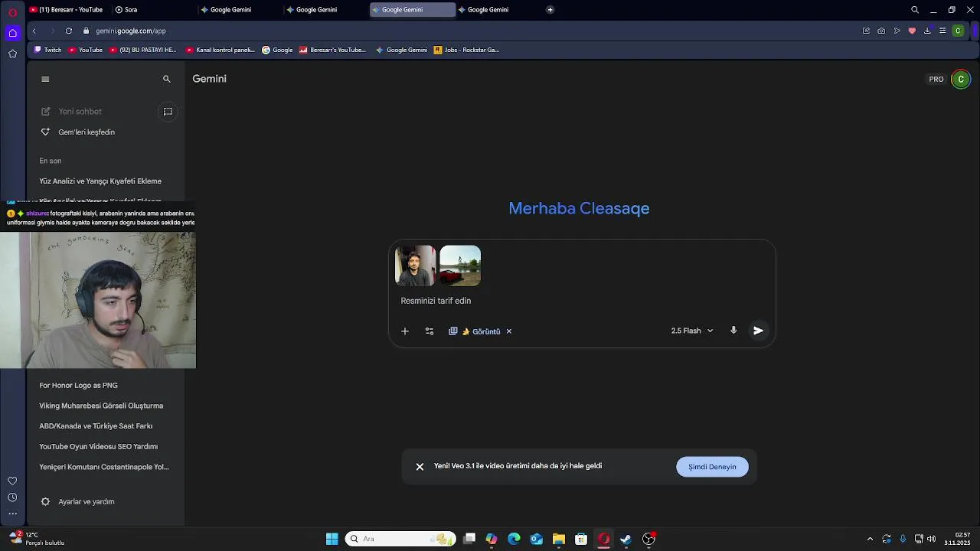Open the YouTube bookmark
Screen dimensions: 980x551
point(85,50)
